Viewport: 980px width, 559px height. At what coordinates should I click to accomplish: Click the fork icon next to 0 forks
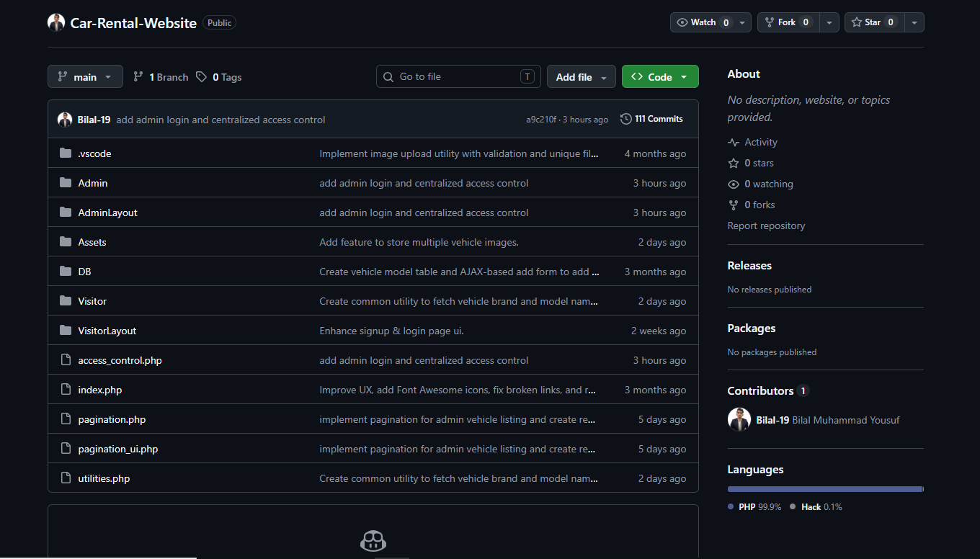click(x=734, y=205)
